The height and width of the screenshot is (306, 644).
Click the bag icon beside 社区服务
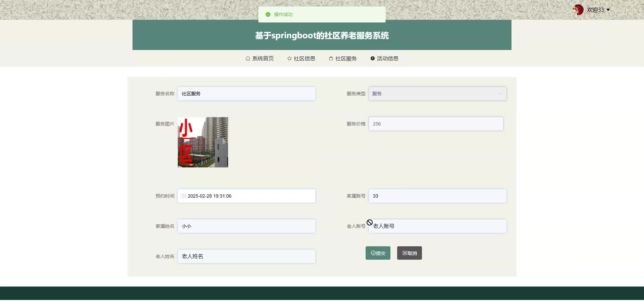click(331, 58)
